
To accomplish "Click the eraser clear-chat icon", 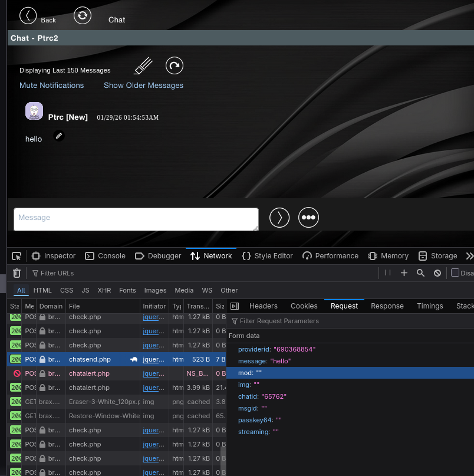I will (143, 65).
